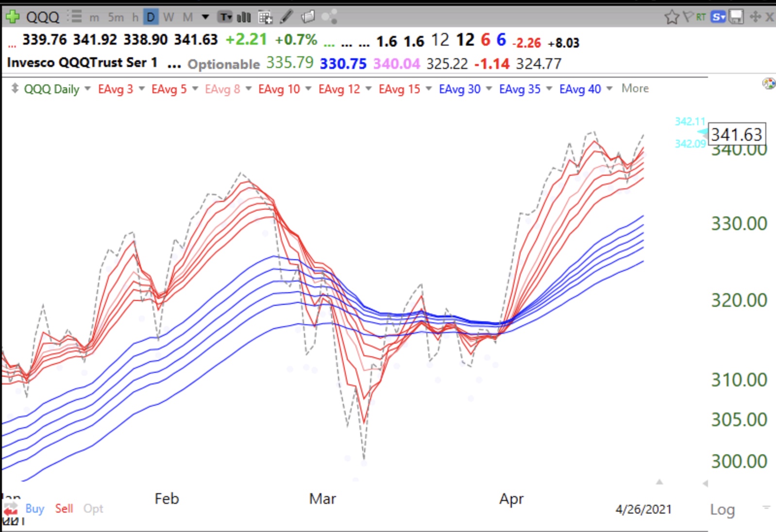The image size is (776, 532).
Task: Click the EAvg 3 indicator label
Action: (116, 89)
